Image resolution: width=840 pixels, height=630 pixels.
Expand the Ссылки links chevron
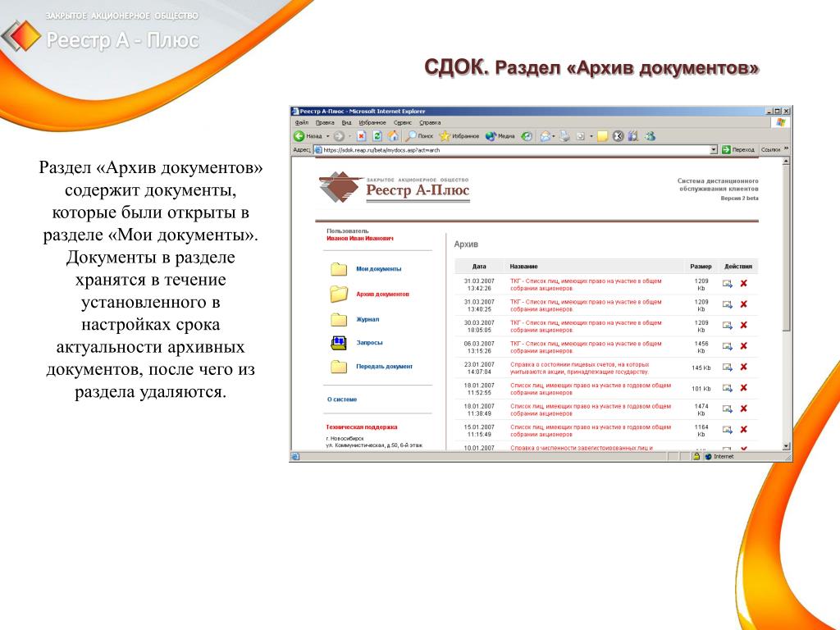coord(786,148)
